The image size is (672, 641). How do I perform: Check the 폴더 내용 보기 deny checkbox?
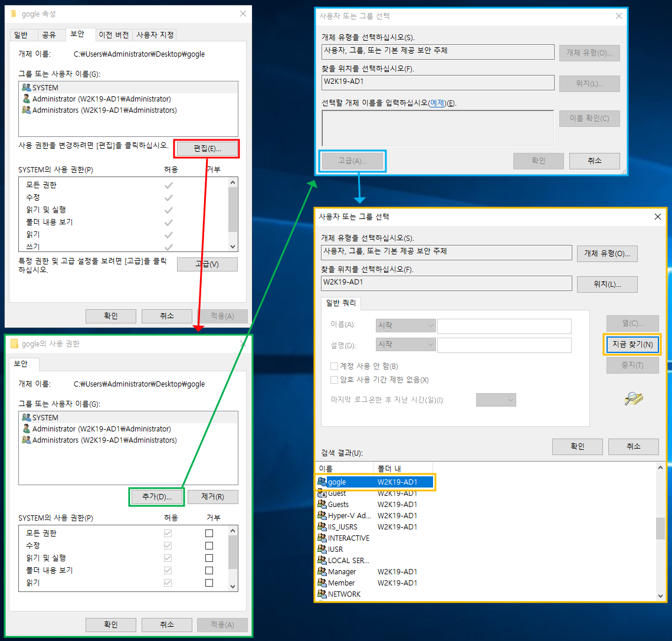pyautogui.click(x=209, y=571)
